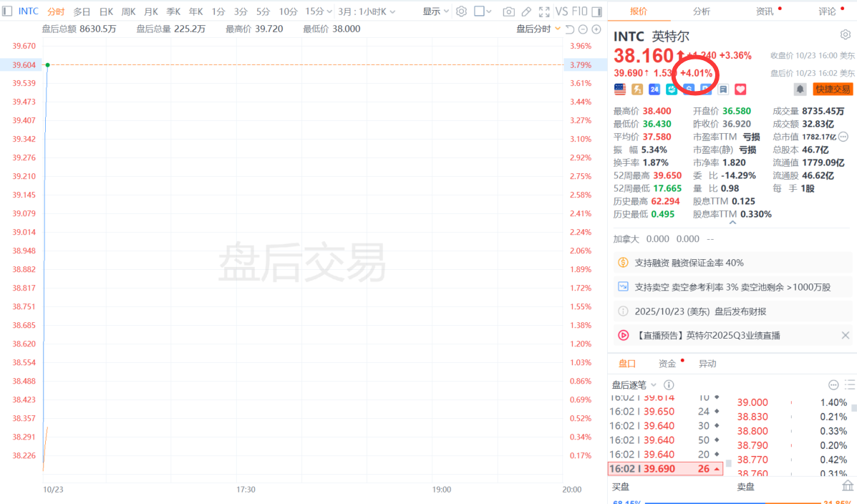Open the 显示 display dropdown
Viewport: 857px width, 504px height.
(x=436, y=11)
